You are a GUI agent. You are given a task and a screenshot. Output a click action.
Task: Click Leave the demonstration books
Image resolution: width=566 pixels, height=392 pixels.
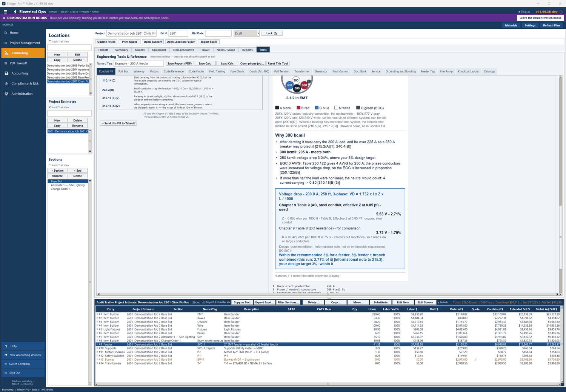[x=540, y=18]
